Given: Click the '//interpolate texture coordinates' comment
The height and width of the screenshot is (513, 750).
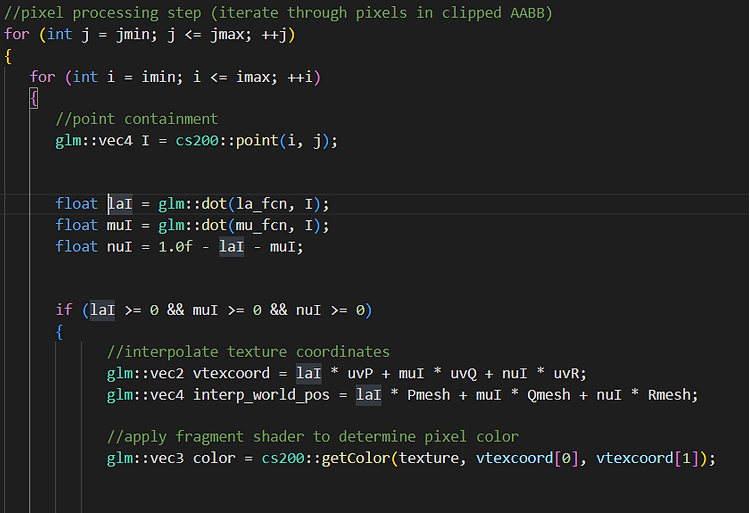Looking at the screenshot, I should point(248,352).
